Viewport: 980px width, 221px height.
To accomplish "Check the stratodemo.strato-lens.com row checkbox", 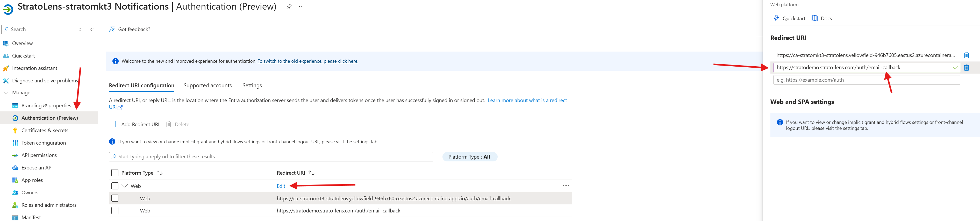I will pos(115,210).
